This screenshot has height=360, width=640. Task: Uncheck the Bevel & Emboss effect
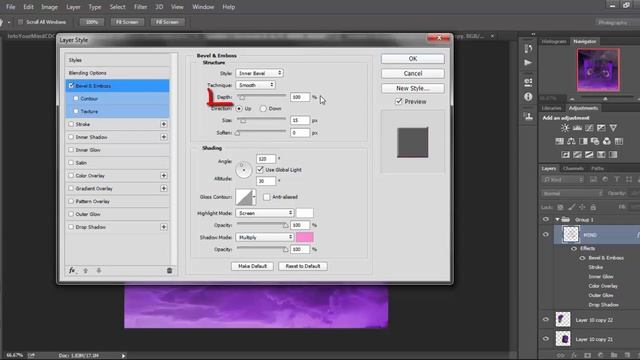click(x=71, y=86)
